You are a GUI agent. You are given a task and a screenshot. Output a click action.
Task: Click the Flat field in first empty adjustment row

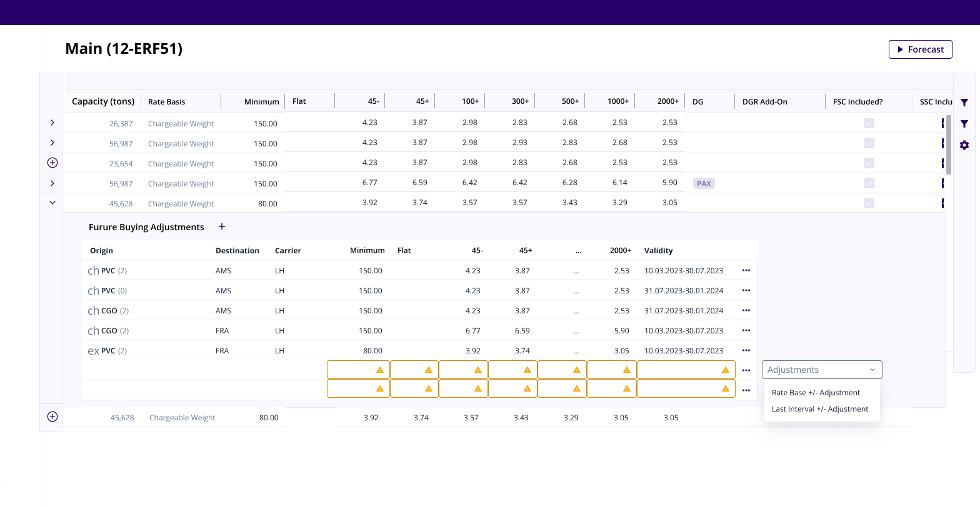click(x=414, y=370)
